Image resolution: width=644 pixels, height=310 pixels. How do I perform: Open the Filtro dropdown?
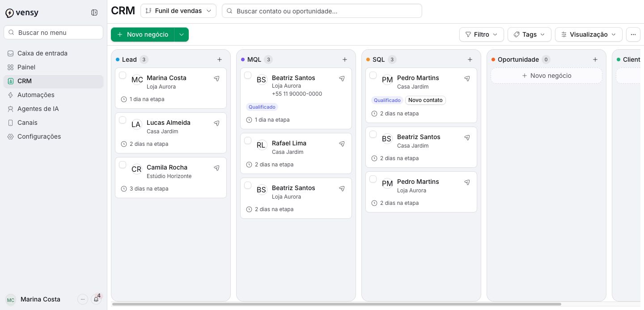click(x=482, y=34)
